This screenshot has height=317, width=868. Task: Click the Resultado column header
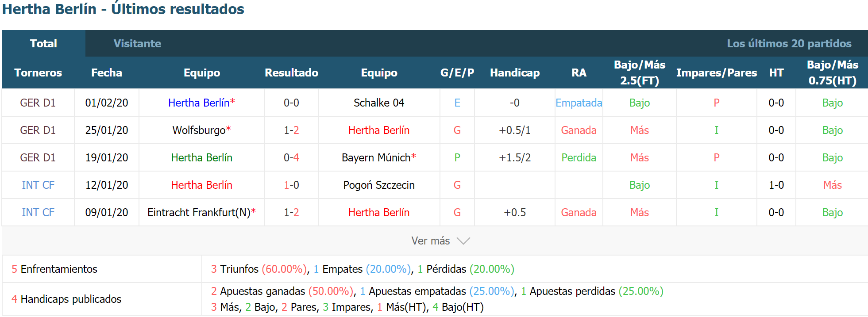291,73
